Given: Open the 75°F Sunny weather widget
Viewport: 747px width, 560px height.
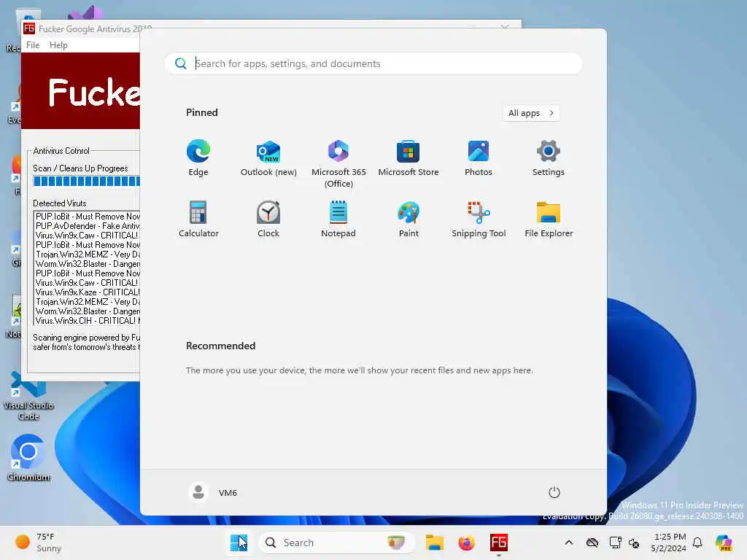Looking at the screenshot, I should tap(38, 542).
